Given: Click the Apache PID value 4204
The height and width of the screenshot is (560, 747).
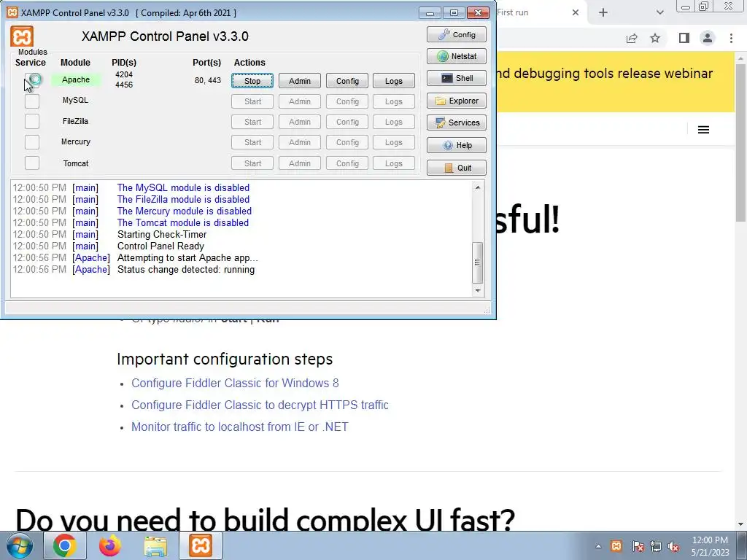Looking at the screenshot, I should [x=124, y=75].
